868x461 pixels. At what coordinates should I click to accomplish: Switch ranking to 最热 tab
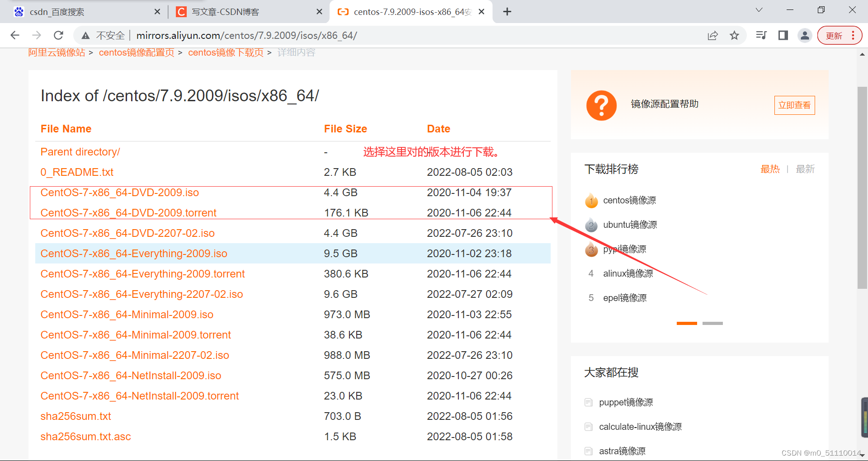pyautogui.click(x=770, y=169)
